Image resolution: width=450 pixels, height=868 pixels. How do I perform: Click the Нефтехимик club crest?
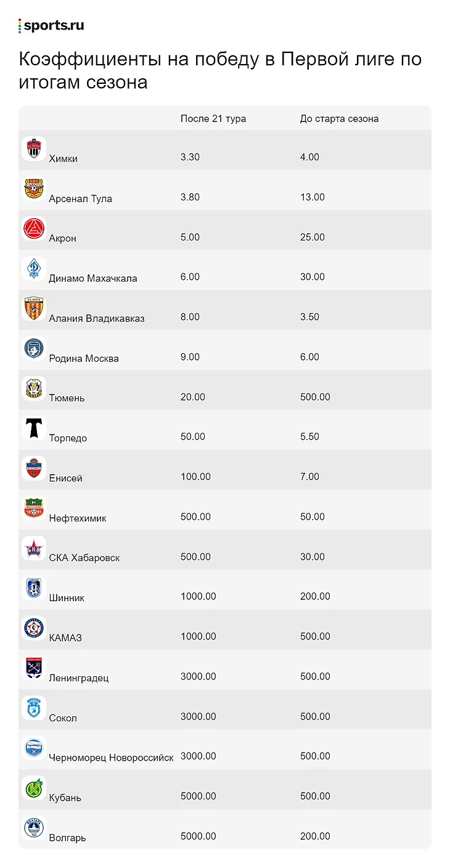point(34,509)
